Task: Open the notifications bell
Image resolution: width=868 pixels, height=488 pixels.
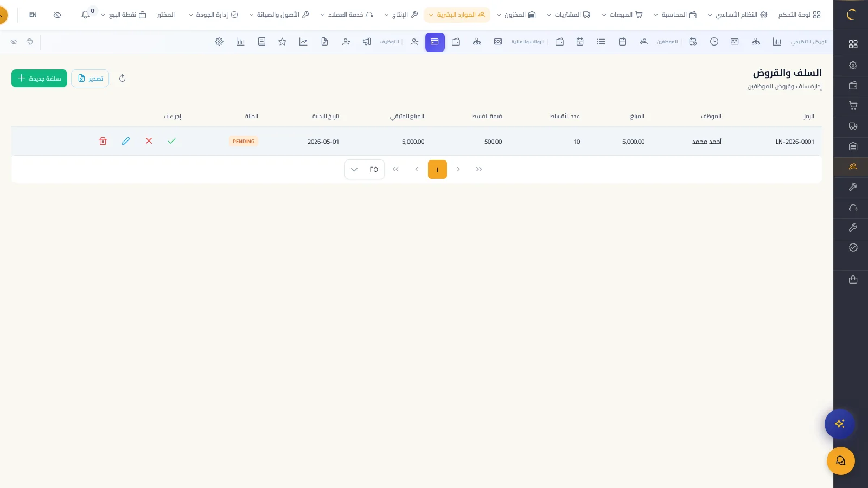Action: pos(86,15)
